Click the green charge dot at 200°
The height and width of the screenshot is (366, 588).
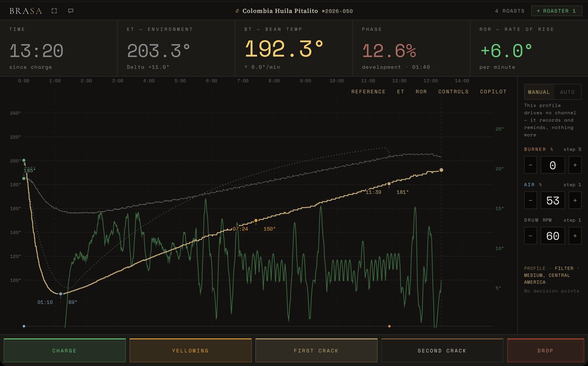coord(24,160)
